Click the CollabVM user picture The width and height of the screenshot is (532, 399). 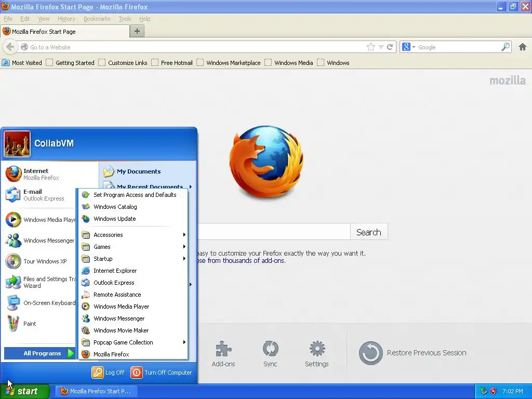pyautogui.click(x=17, y=144)
